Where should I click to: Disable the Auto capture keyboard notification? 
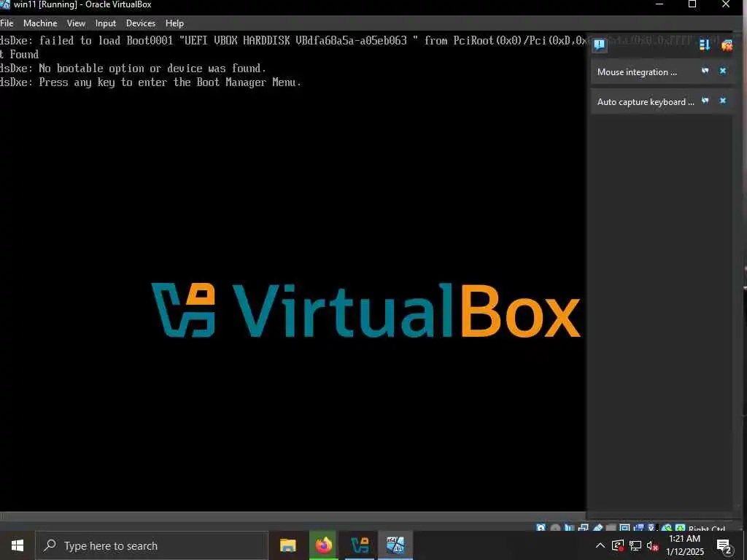705,101
